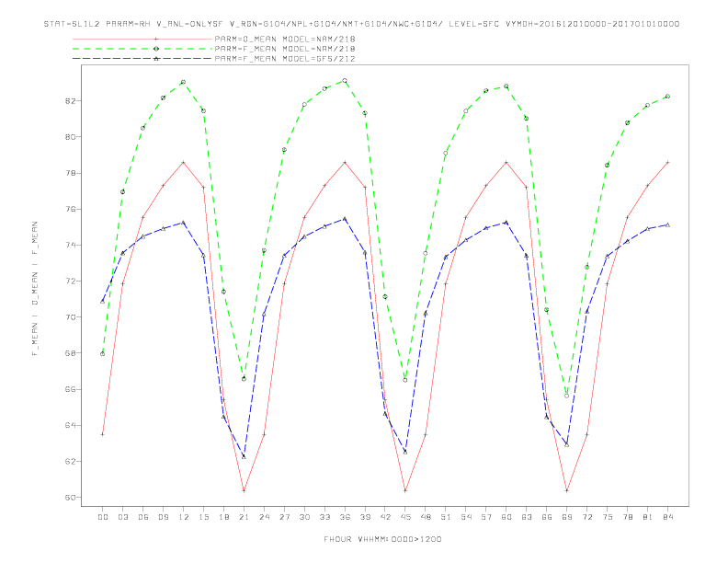Click x-axis forecast hour label 03
Viewport: 728px width, 563px height.
click(x=122, y=517)
